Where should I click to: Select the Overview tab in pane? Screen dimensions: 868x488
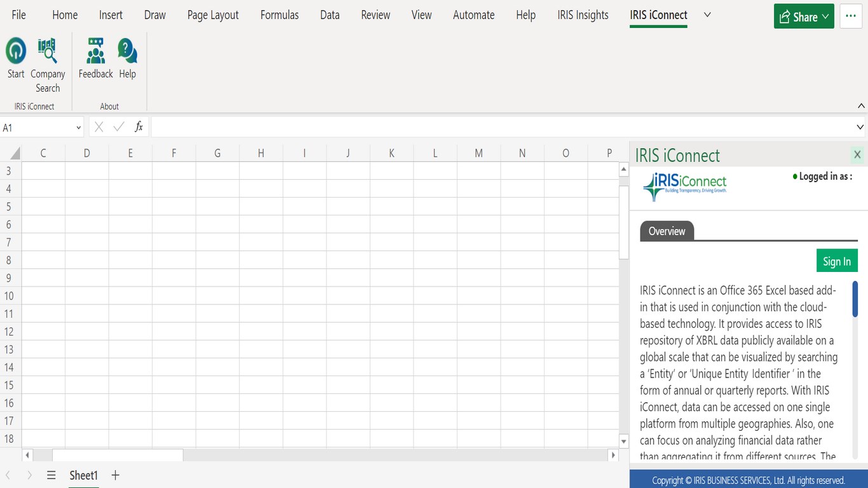coord(667,231)
